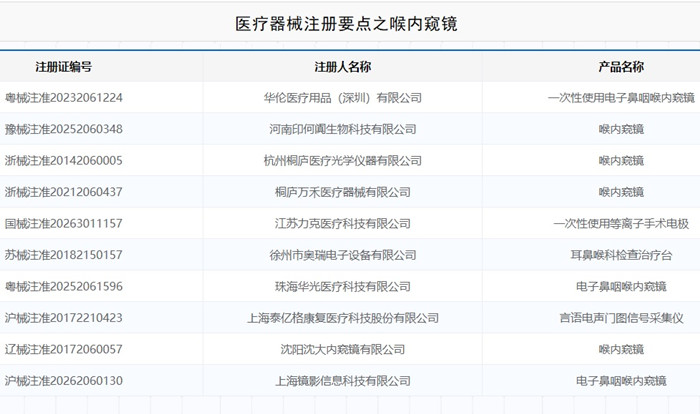700x414 pixels.
Task: Click product 一次性使用电子鼻咽喉内窥镜
Action: click(x=621, y=98)
